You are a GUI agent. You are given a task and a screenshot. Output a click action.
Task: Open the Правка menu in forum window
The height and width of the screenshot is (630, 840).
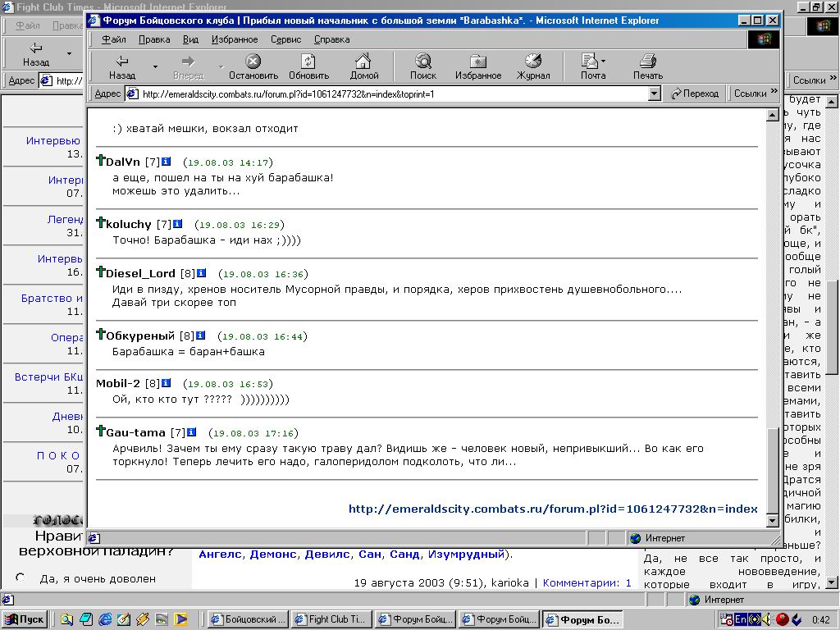pos(154,39)
